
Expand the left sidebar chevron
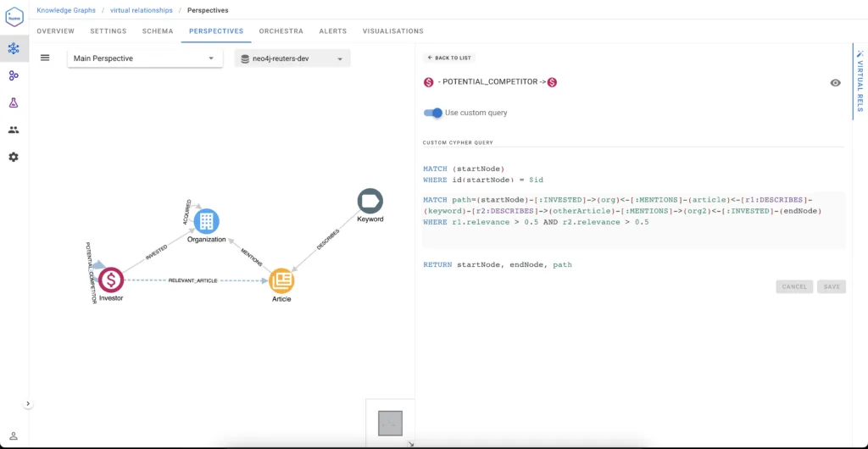coord(28,403)
